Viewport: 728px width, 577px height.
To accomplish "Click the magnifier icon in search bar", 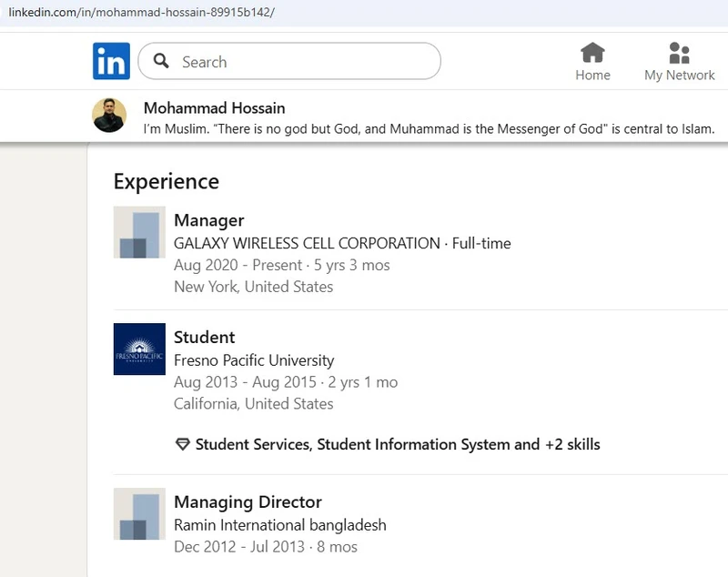I will pyautogui.click(x=161, y=61).
